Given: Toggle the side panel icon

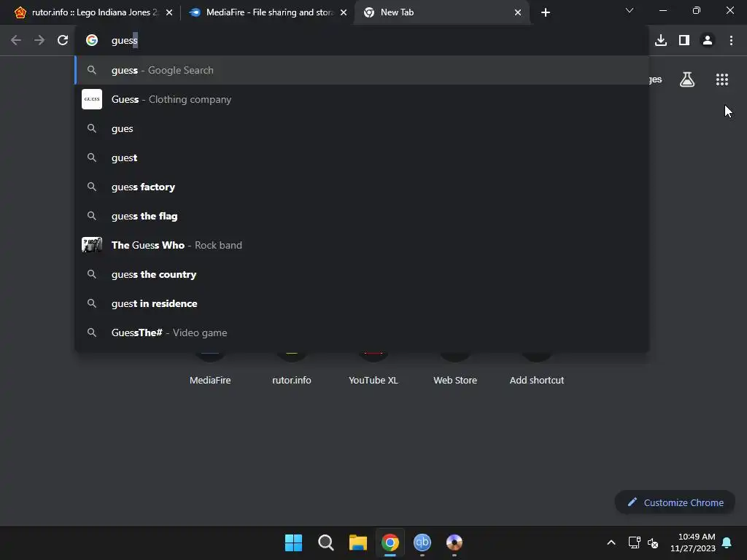Looking at the screenshot, I should click(684, 41).
